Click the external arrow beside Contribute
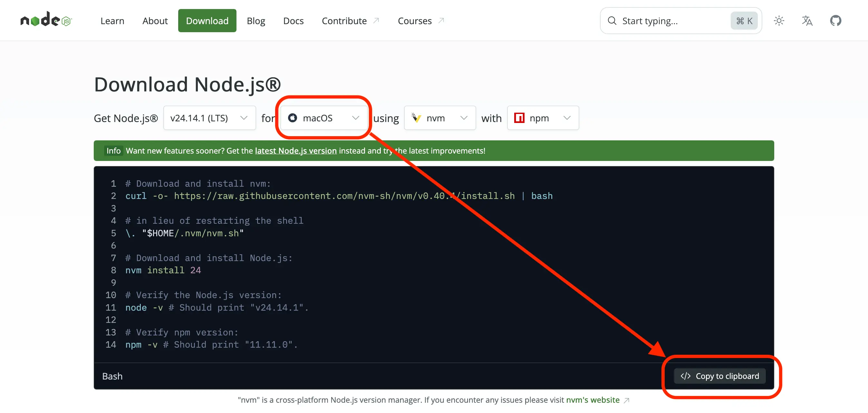This screenshot has height=413, width=868. point(376,21)
